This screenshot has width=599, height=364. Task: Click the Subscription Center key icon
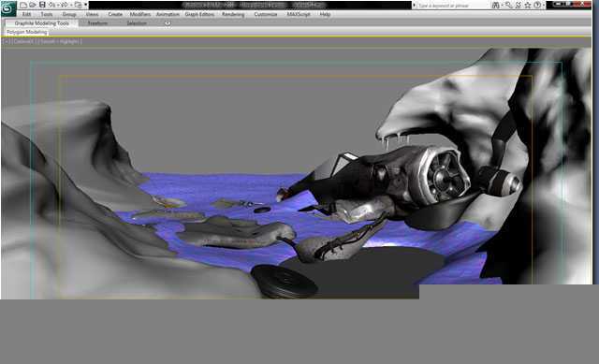508,5
